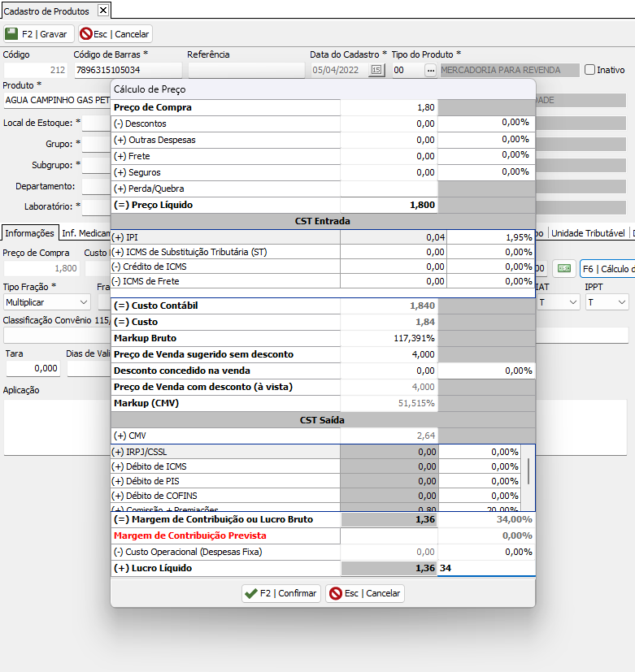Select the Frete percentage field
The height and width of the screenshot is (672, 635).
point(486,155)
